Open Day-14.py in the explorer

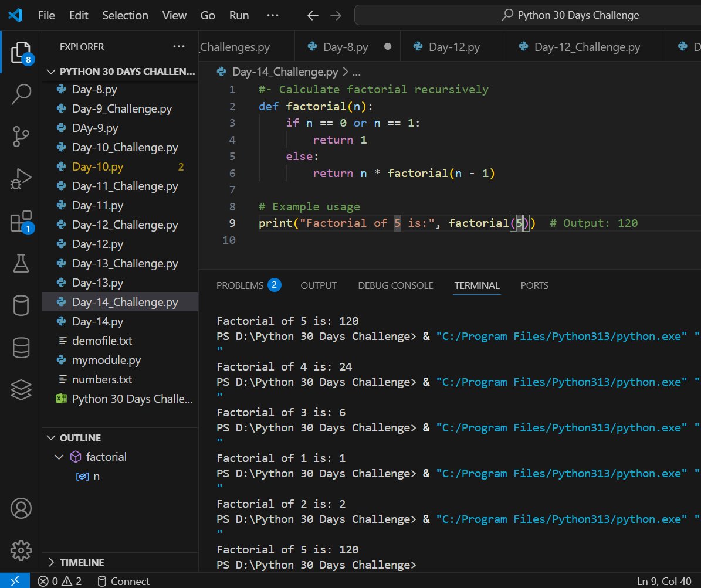tap(121, 321)
